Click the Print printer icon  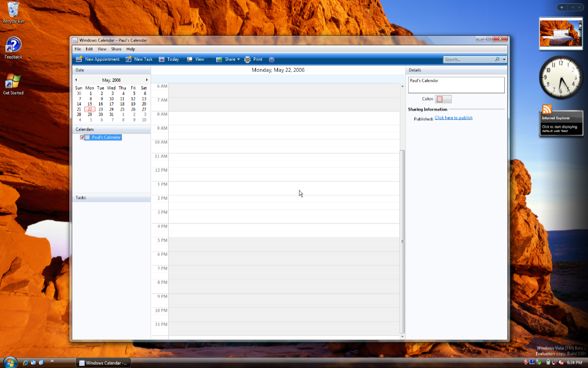pyautogui.click(x=248, y=59)
